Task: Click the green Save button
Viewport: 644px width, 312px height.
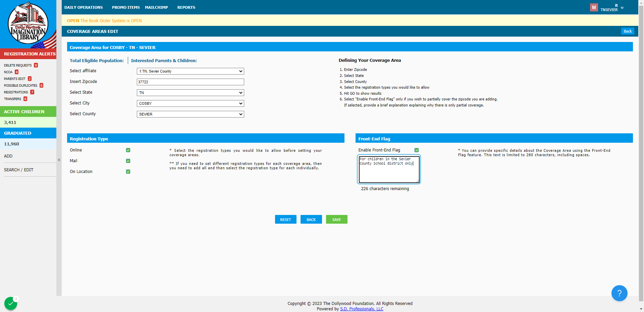Action: (x=337, y=219)
